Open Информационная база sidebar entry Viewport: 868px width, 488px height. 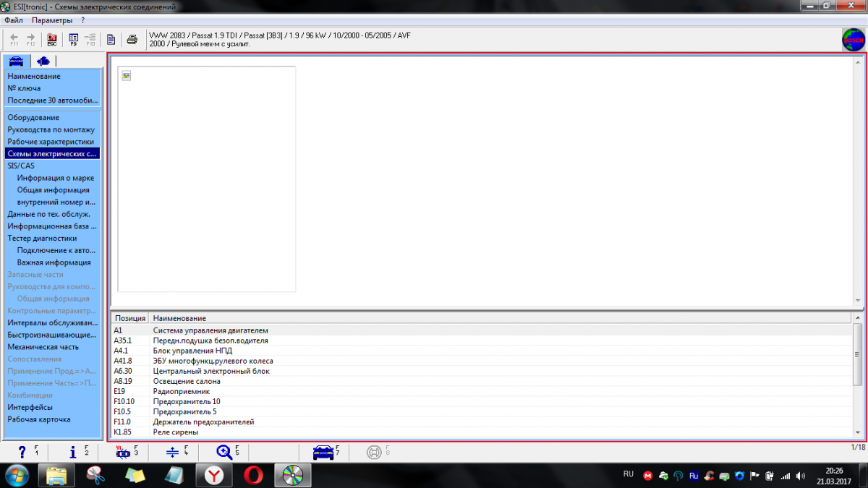(x=52, y=226)
